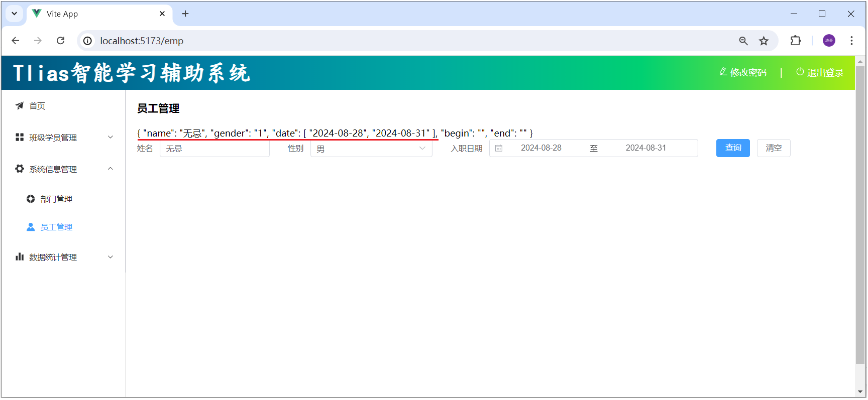
Task: Open the Chrome three-dot menu
Action: click(x=851, y=41)
